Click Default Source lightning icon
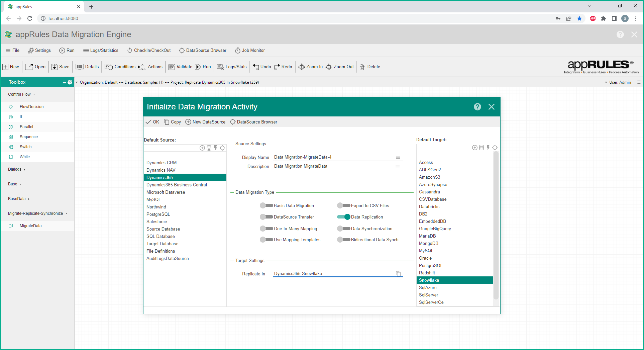The width and height of the screenshot is (644, 350). (x=216, y=148)
